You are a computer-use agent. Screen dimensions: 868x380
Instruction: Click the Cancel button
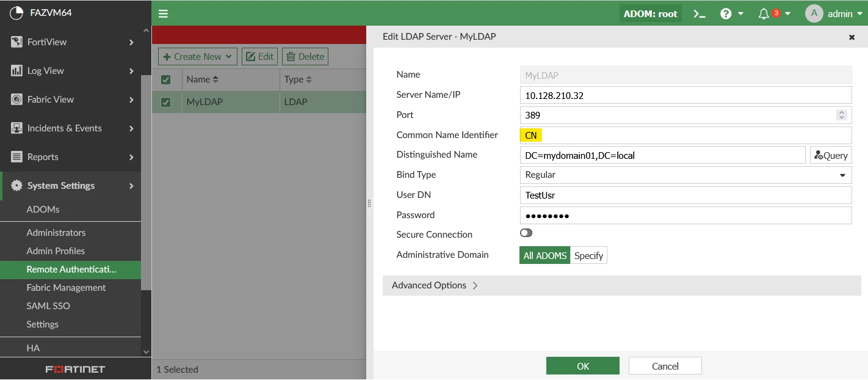[665, 366]
